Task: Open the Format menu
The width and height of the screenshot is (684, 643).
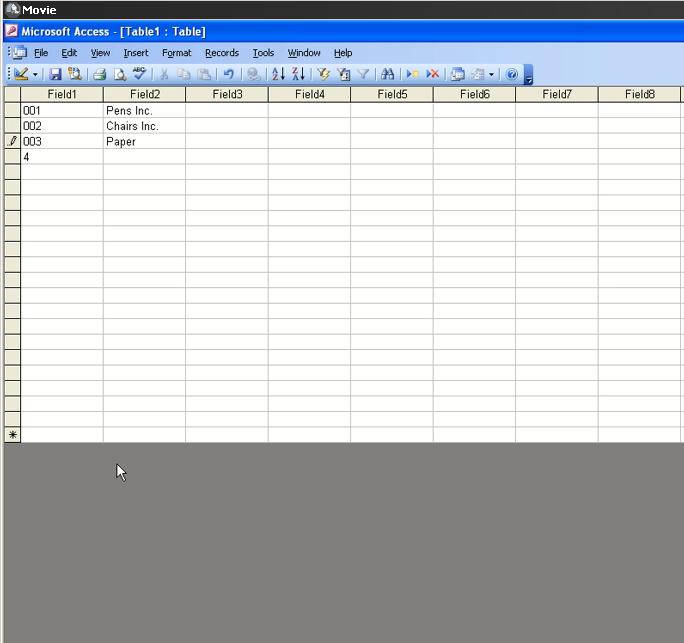Action: coord(176,53)
